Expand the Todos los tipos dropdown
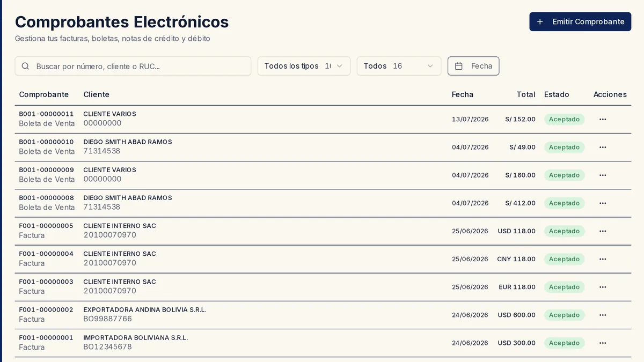644x362 pixels. click(x=304, y=66)
